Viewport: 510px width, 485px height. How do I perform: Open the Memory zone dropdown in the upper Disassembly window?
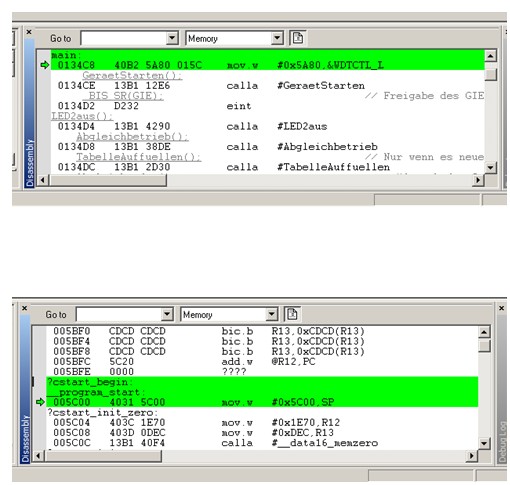pyautogui.click(x=277, y=38)
